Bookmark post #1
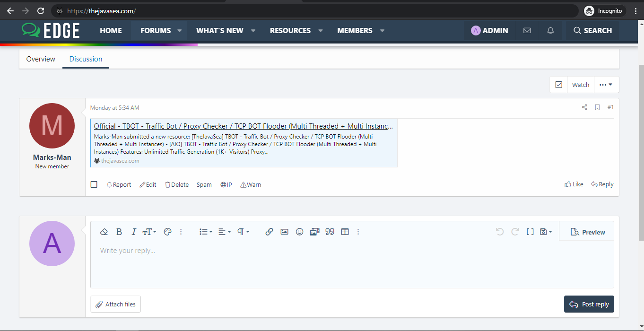644x331 pixels. (x=597, y=107)
